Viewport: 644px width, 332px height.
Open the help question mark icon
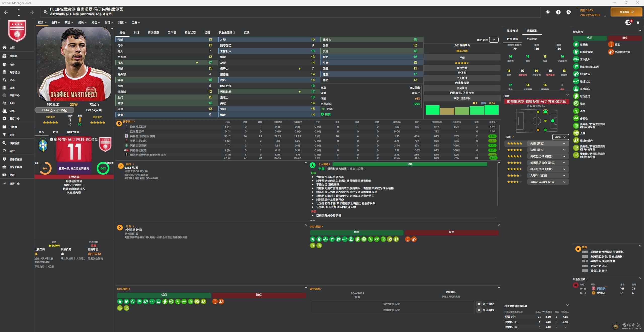point(558,12)
